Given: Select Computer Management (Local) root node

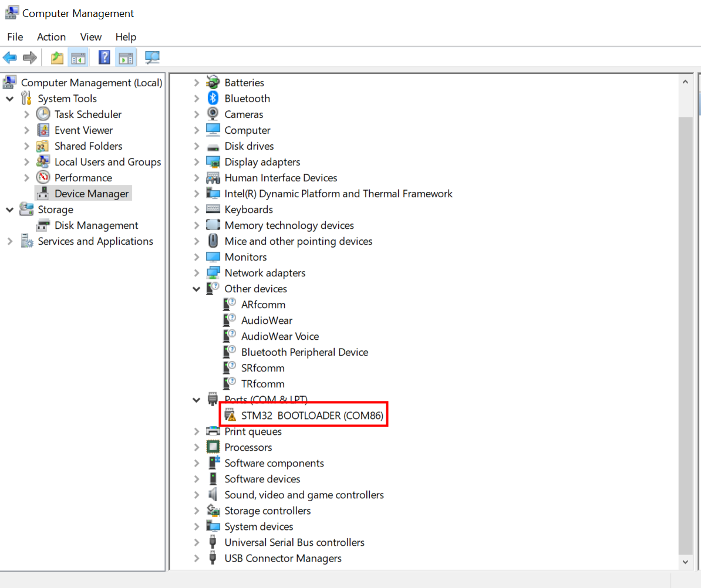Looking at the screenshot, I should pos(91,83).
